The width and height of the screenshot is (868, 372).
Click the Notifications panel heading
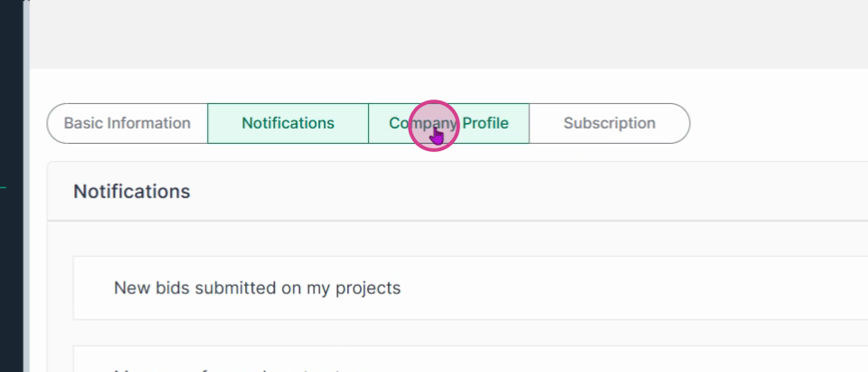click(132, 191)
